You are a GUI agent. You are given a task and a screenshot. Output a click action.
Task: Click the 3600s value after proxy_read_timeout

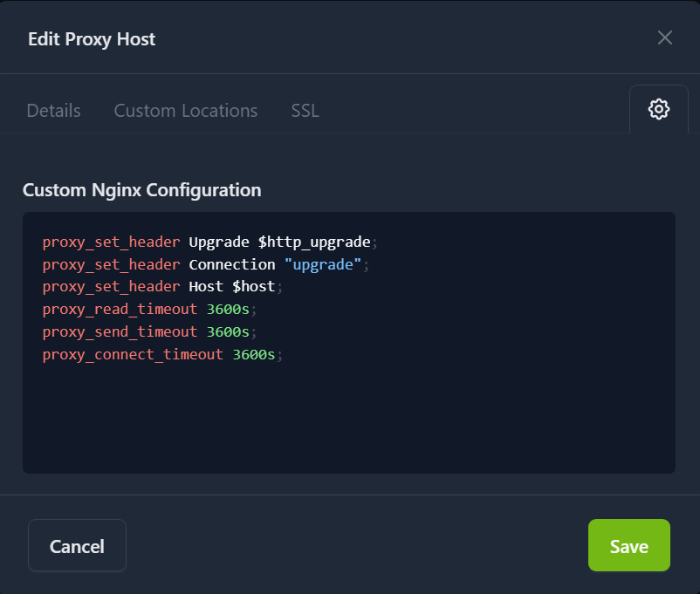[x=228, y=310]
